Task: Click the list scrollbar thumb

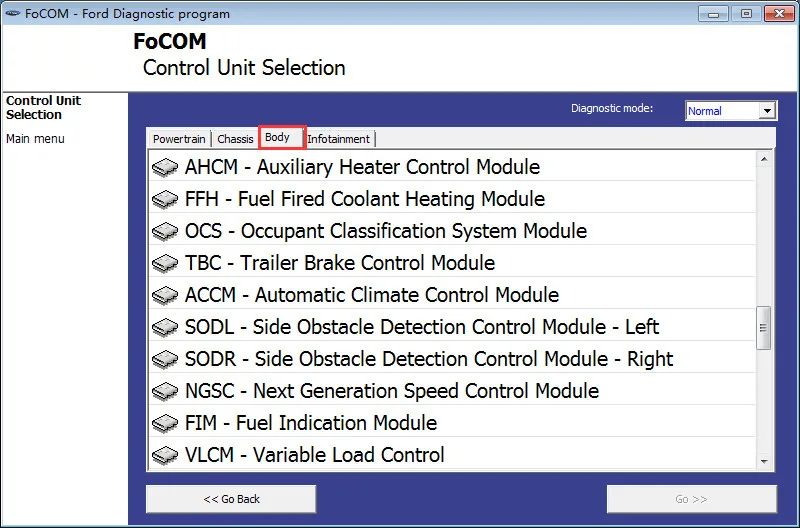Action: coord(764,328)
